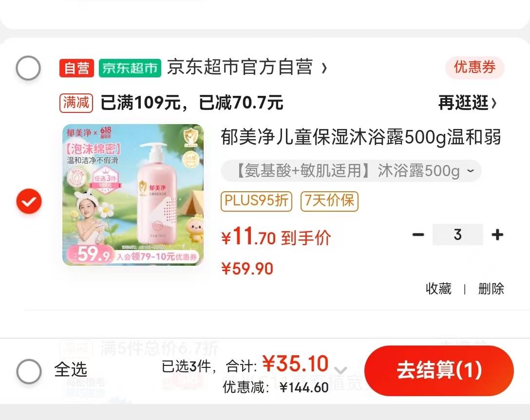This screenshot has height=420, width=530.
Task: Open 再逛逛 to browse more
Action: click(468, 103)
